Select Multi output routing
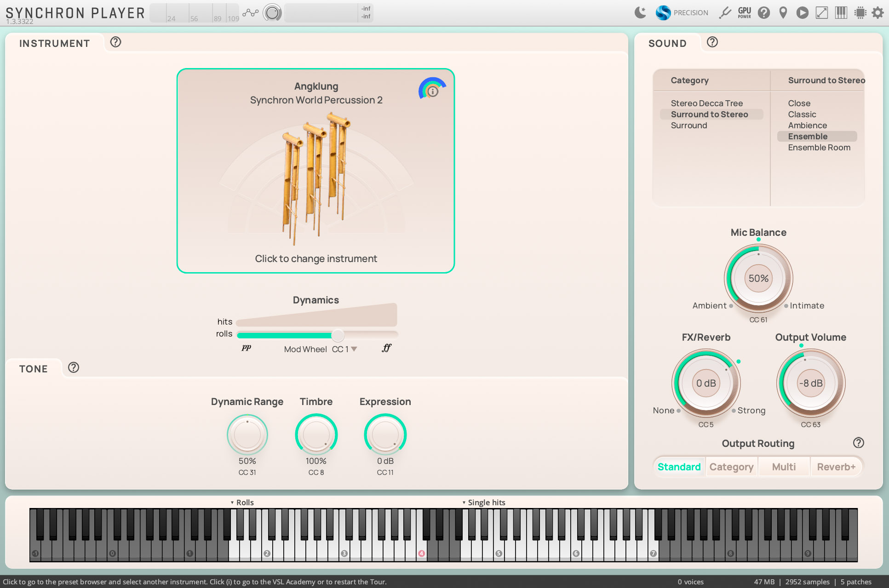The width and height of the screenshot is (889, 588). click(784, 467)
